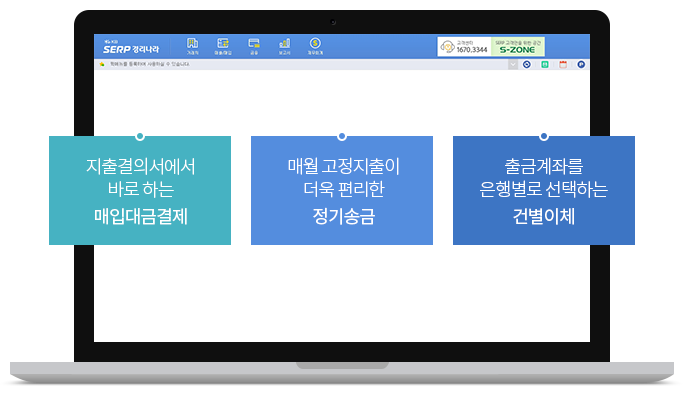
Task: Click the customer center 1670.3344 banner
Action: pyautogui.click(x=465, y=47)
